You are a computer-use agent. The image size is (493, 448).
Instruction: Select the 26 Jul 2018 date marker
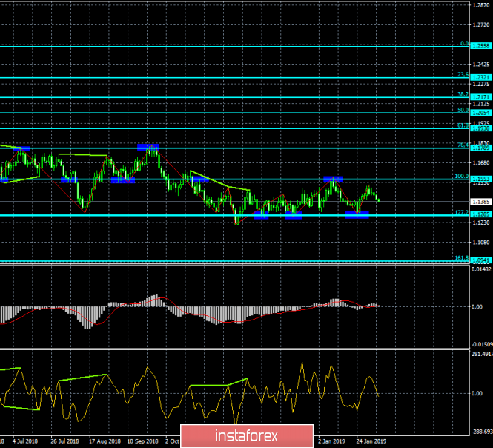point(64,441)
